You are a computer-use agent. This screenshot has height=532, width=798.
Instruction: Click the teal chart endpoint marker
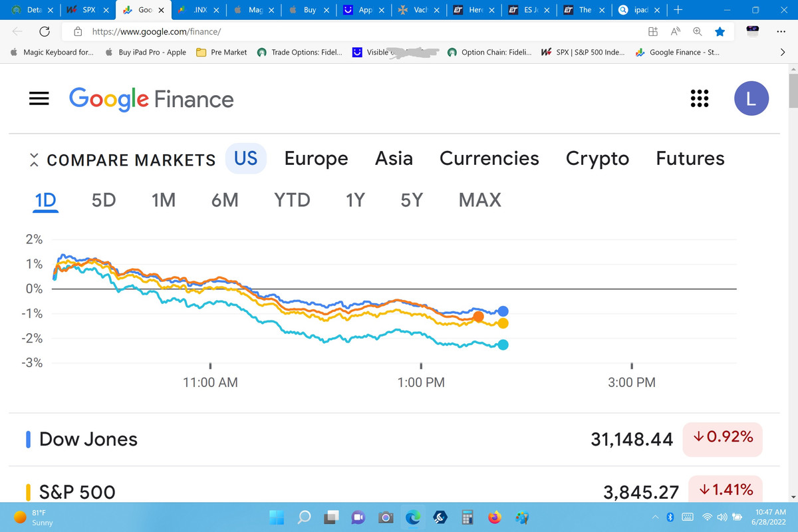503,344
